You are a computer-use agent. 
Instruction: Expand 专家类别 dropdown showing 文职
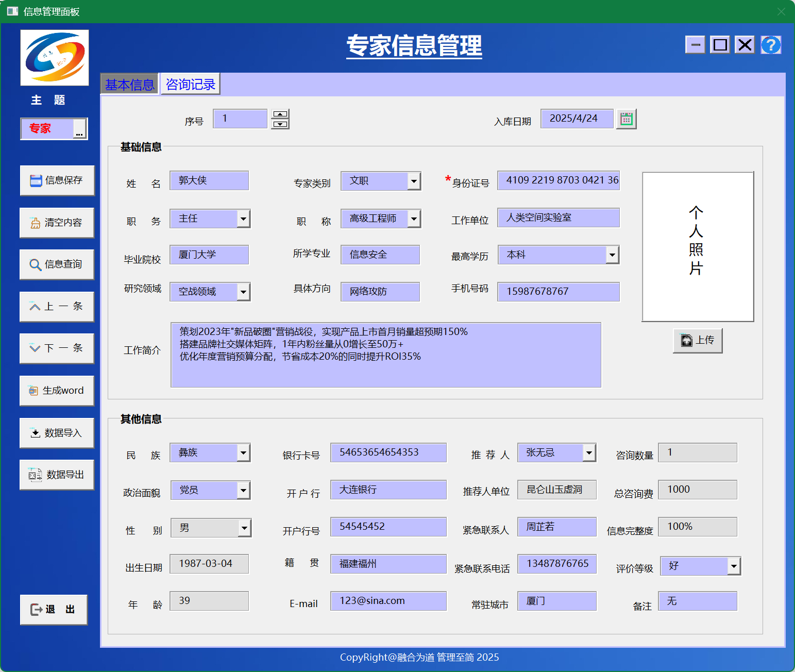(x=414, y=181)
